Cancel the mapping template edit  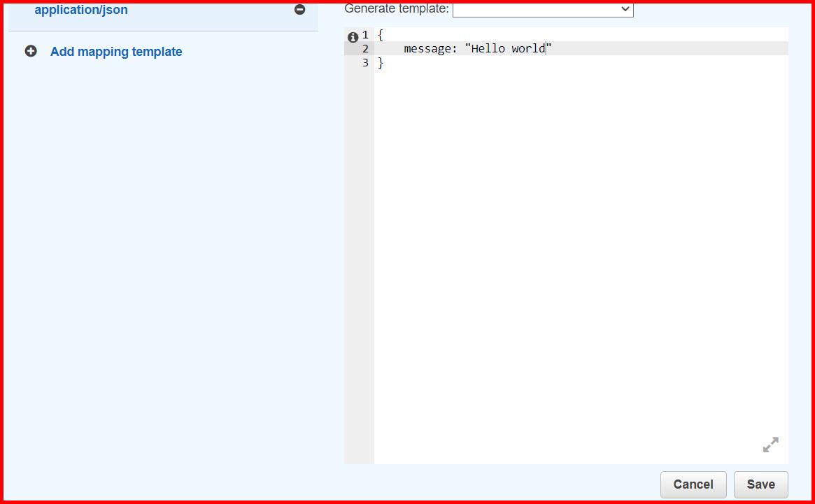click(693, 484)
